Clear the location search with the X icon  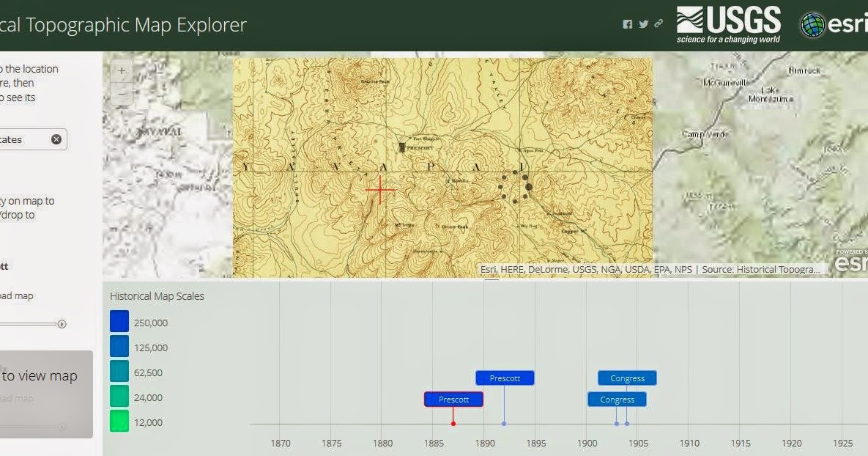click(x=56, y=139)
